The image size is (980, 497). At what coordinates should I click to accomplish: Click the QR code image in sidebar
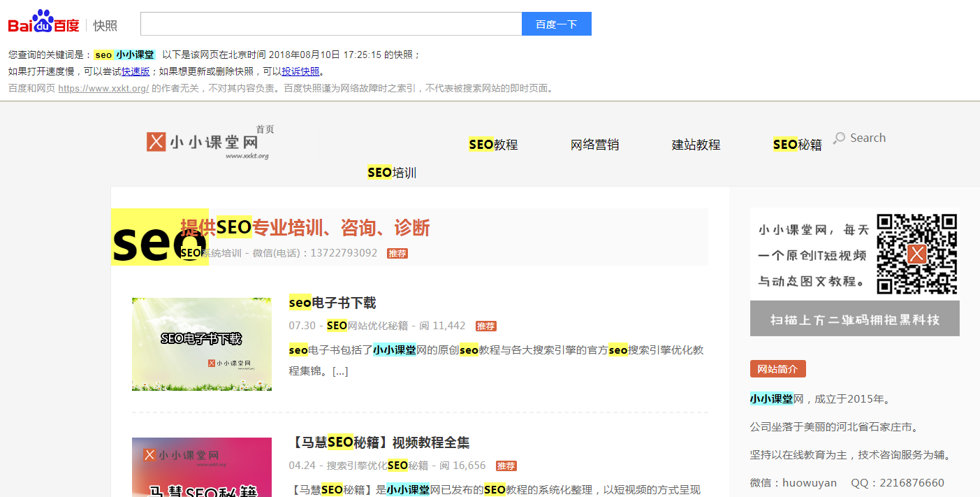coord(916,254)
